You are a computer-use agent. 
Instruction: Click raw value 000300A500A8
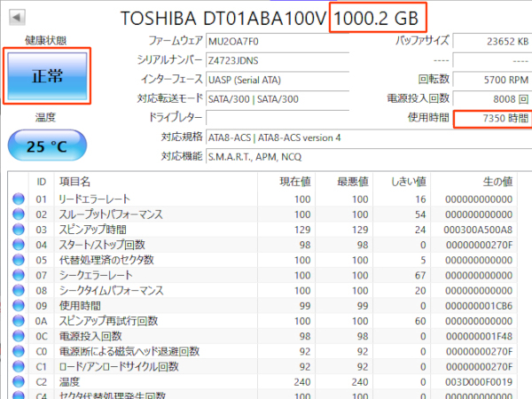[x=478, y=230]
